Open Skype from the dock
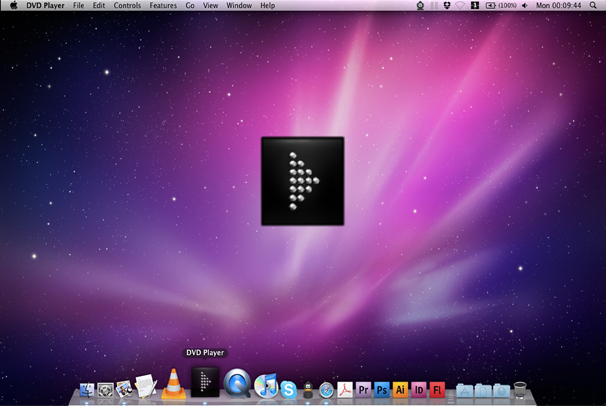606x406 pixels. [x=288, y=389]
